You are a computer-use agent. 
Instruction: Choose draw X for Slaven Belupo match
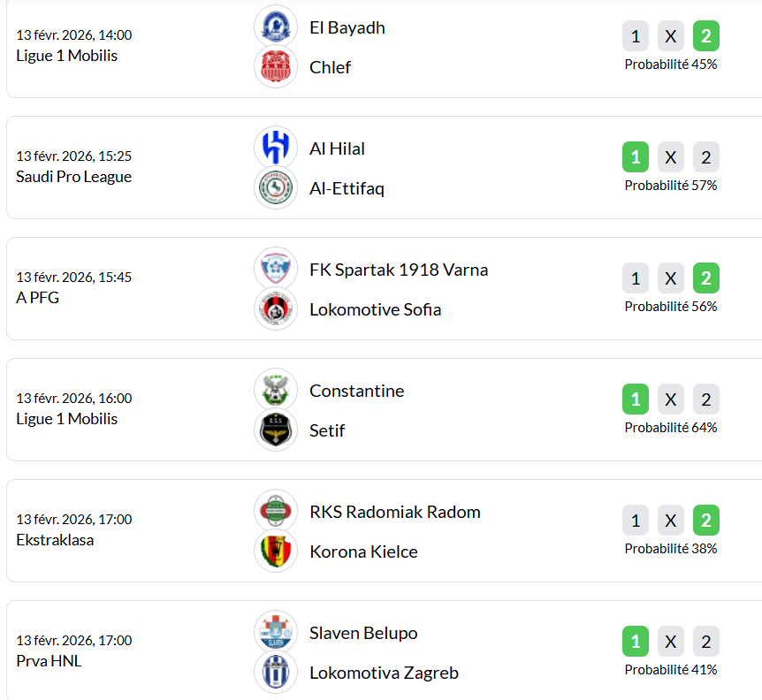(671, 642)
